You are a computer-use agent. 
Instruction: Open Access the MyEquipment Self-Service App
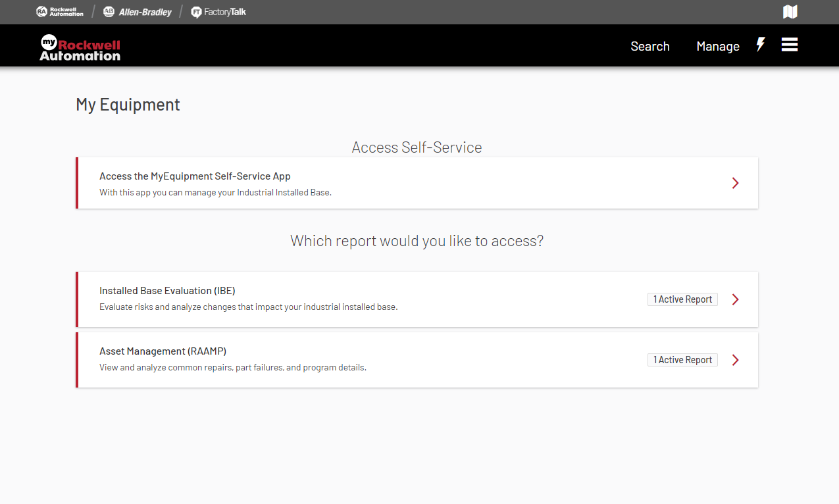point(417,183)
